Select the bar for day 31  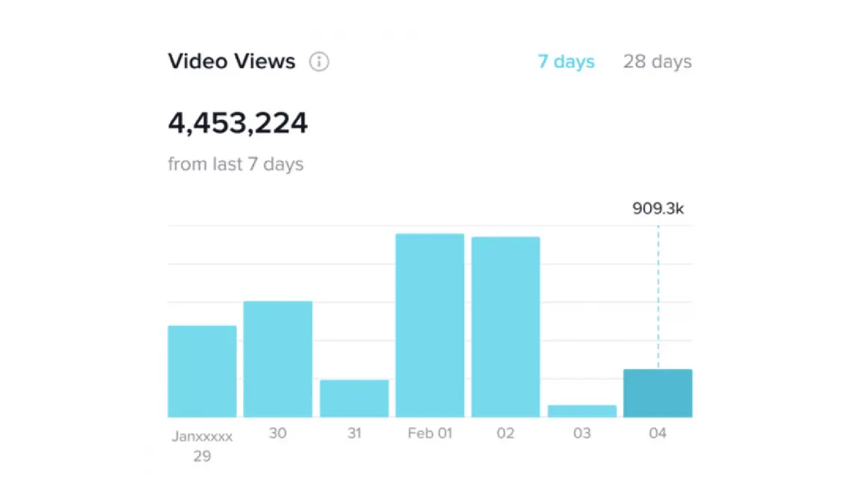[354, 399]
